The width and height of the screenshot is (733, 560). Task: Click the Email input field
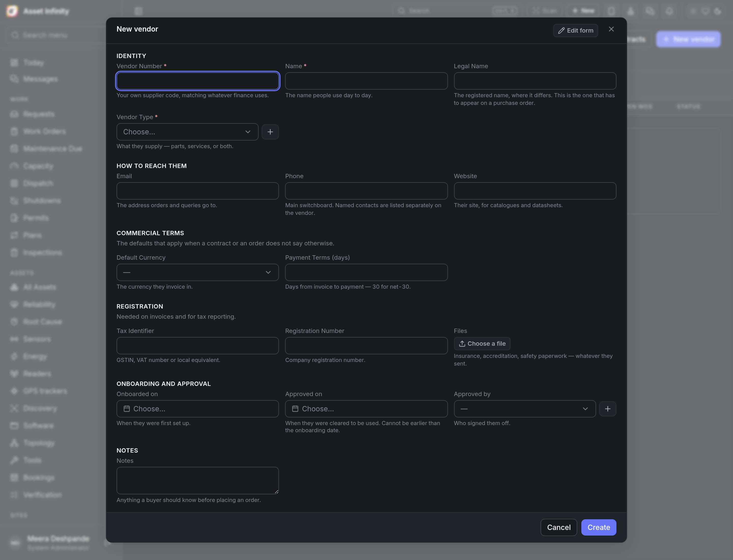click(x=197, y=191)
